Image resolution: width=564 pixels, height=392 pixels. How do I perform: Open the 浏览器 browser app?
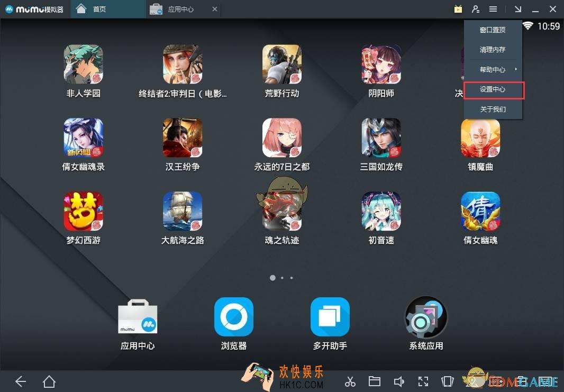click(x=234, y=317)
